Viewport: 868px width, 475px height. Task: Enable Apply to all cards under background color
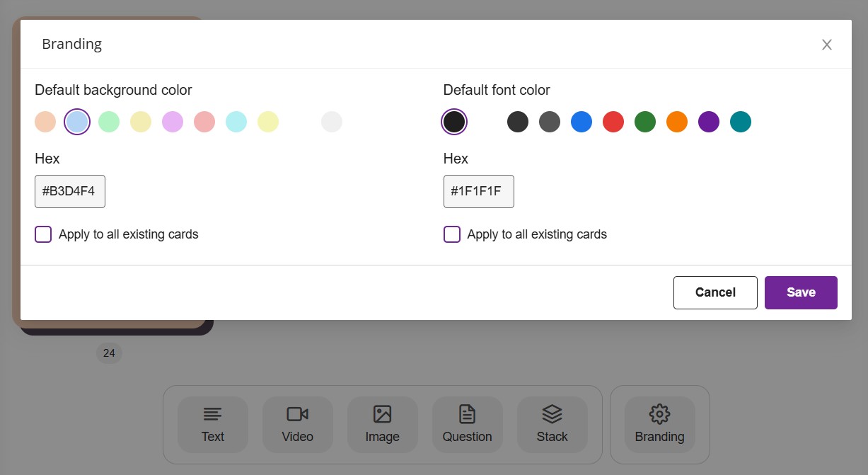[43, 234]
